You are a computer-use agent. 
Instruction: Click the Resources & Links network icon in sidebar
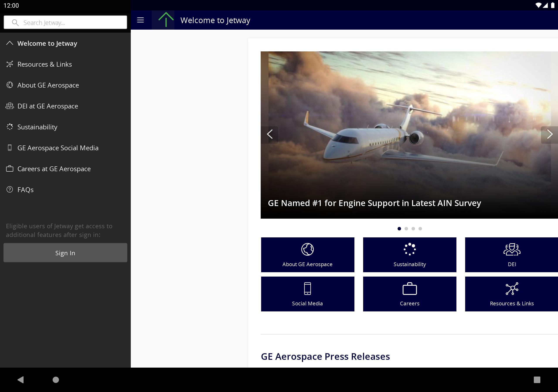10,64
